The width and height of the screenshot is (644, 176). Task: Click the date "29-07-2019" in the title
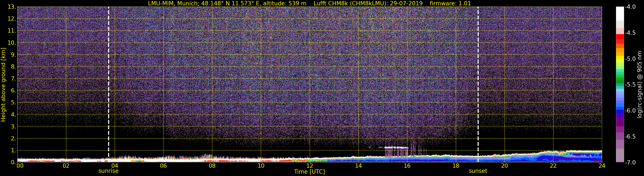point(406,3)
